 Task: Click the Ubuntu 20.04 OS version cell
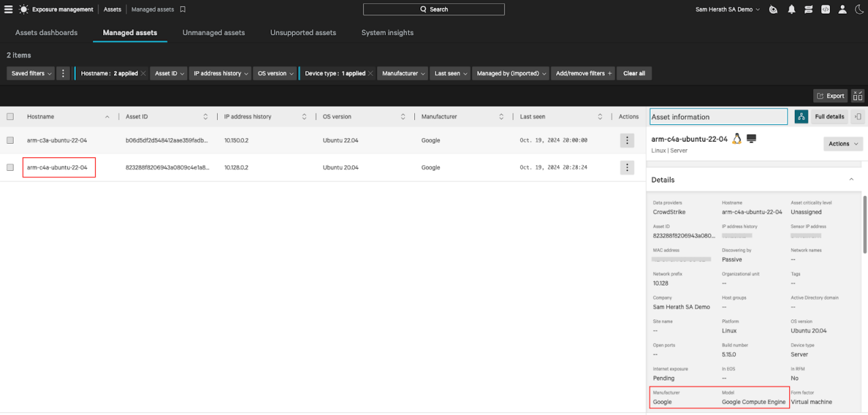click(340, 167)
